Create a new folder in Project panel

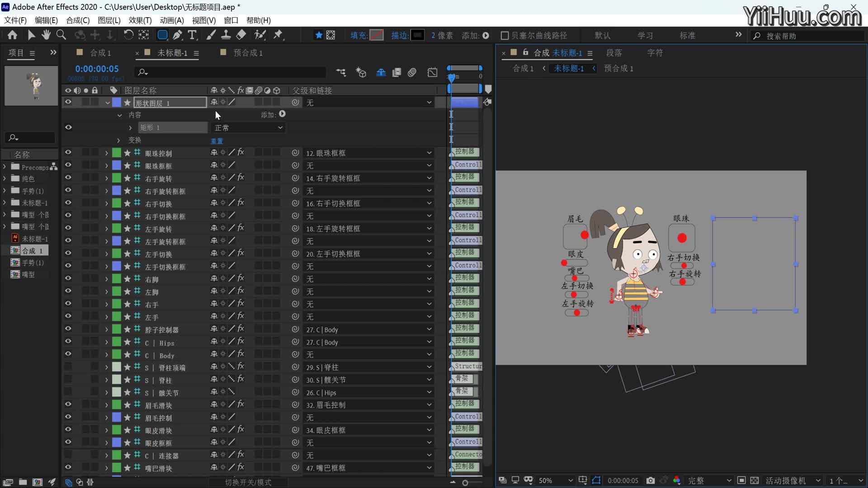point(23,482)
